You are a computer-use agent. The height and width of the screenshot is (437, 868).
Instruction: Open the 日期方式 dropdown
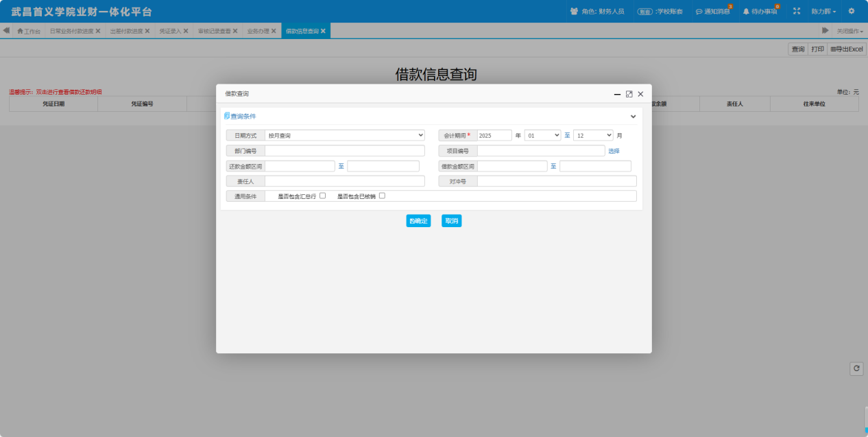click(x=345, y=136)
